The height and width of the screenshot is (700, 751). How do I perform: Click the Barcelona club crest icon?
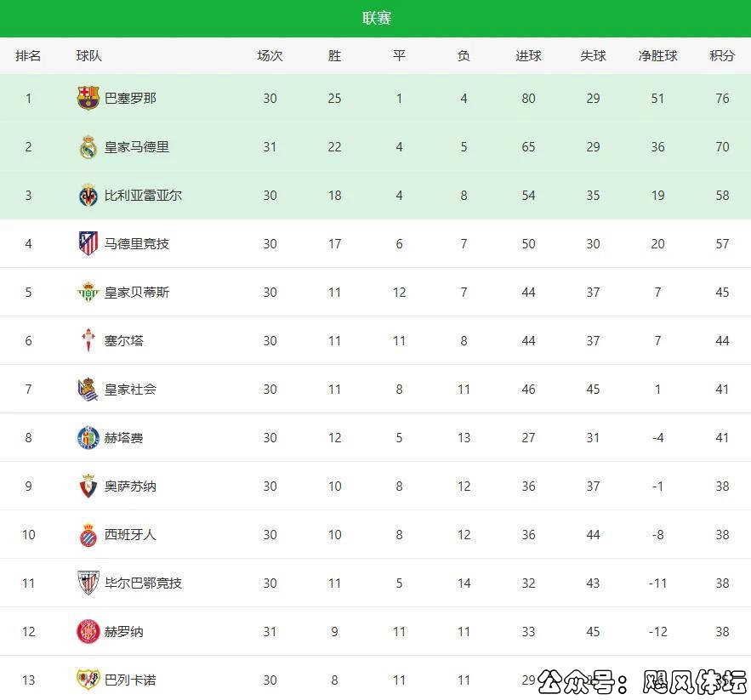tap(88, 98)
